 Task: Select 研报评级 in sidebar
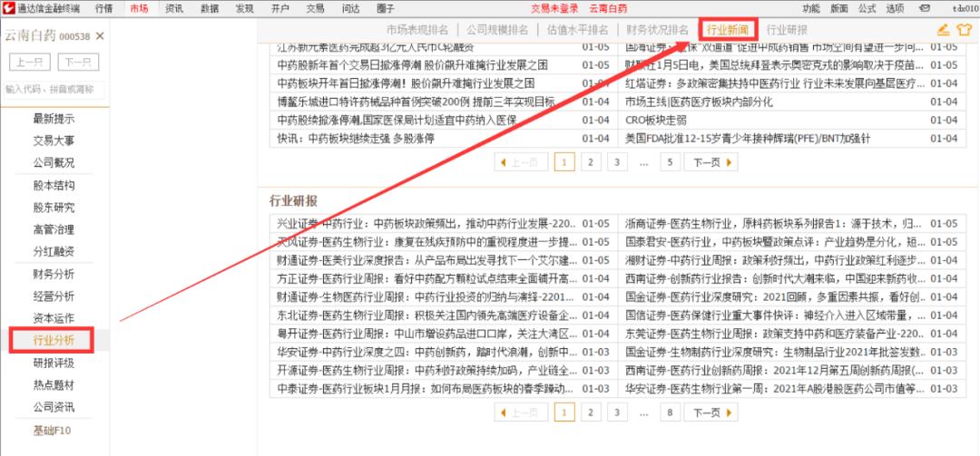point(54,363)
